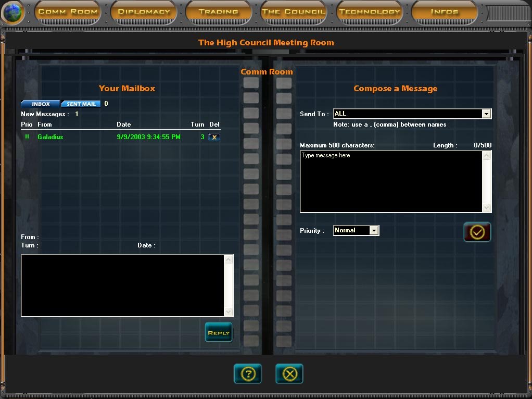Switch to the Sent Mail tab
The image size is (532, 399).
click(81, 104)
